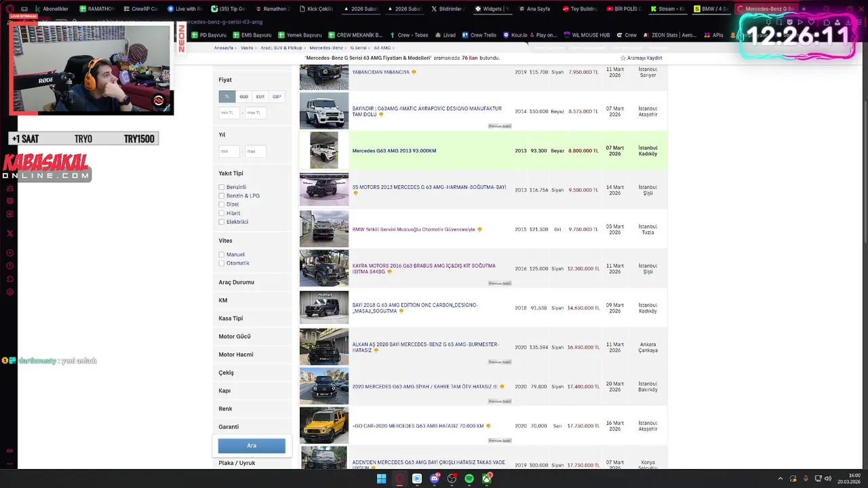Open Discord from the taskbar

435,479
